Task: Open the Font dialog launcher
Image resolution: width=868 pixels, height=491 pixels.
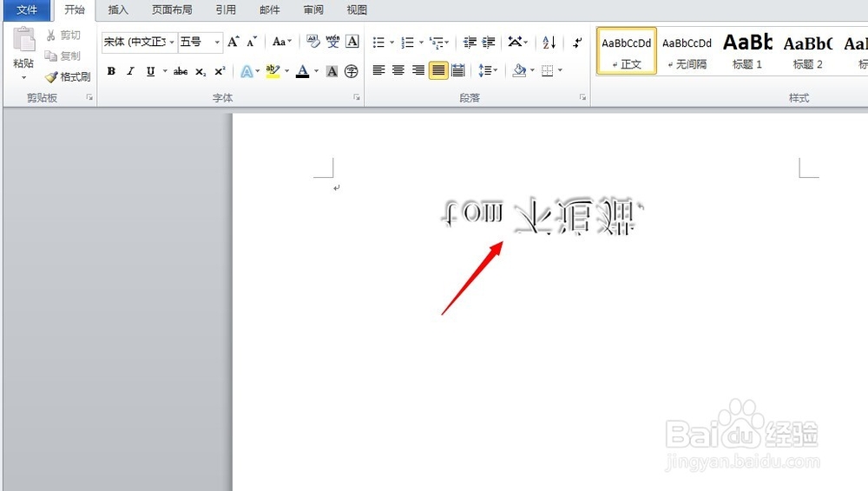Action: [357, 97]
